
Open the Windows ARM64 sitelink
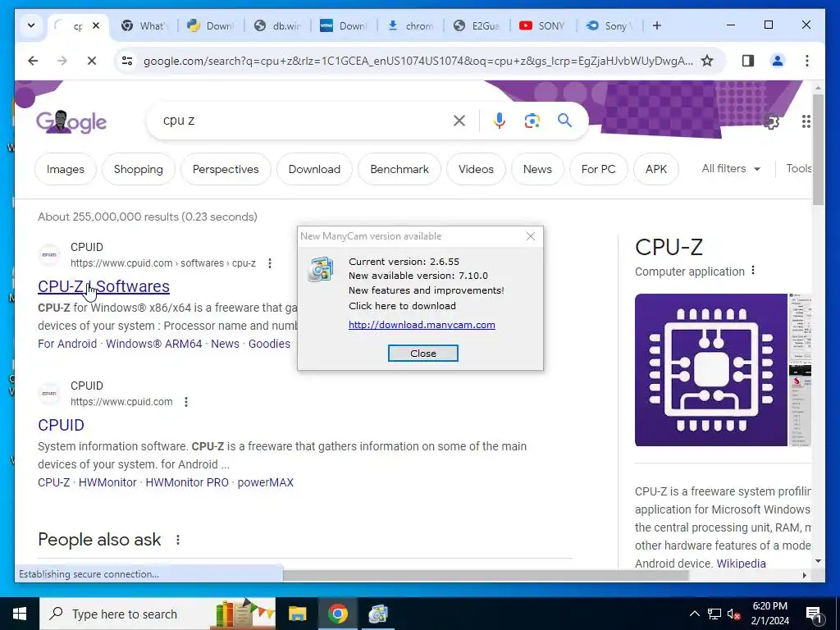(x=153, y=344)
